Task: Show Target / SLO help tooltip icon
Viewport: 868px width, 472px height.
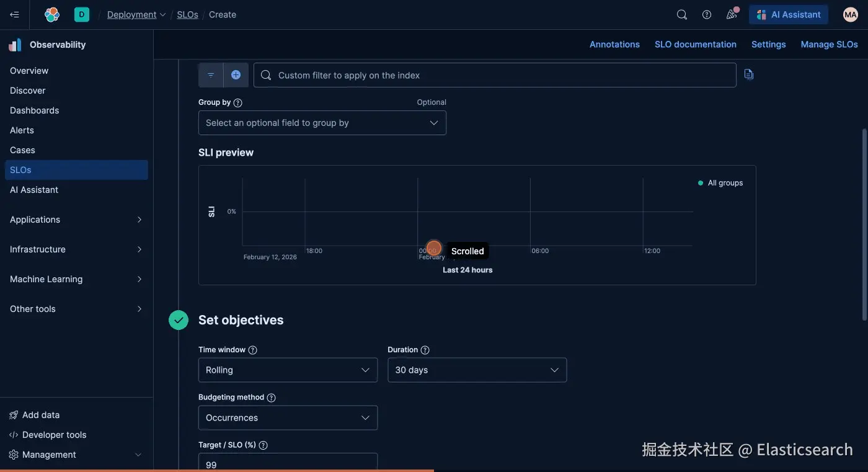Action: [263, 445]
